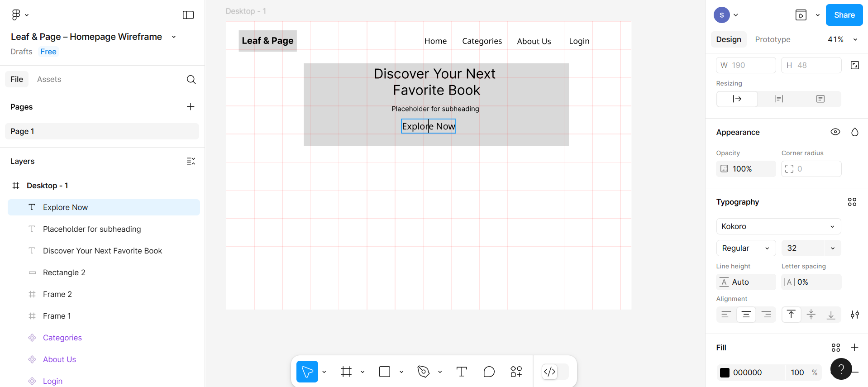Open the Figma logo menu chevron

(27, 15)
